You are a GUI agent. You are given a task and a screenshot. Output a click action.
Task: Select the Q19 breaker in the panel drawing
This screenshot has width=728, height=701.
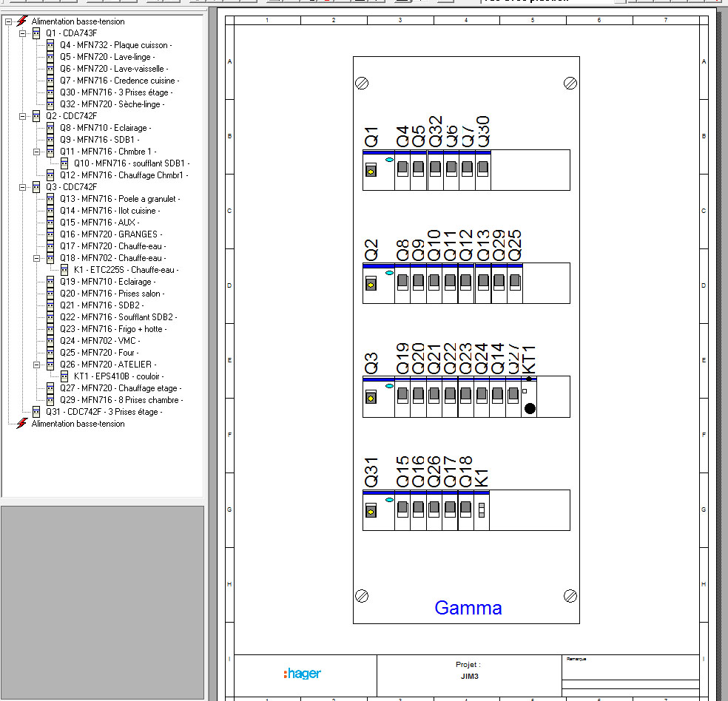402,397
